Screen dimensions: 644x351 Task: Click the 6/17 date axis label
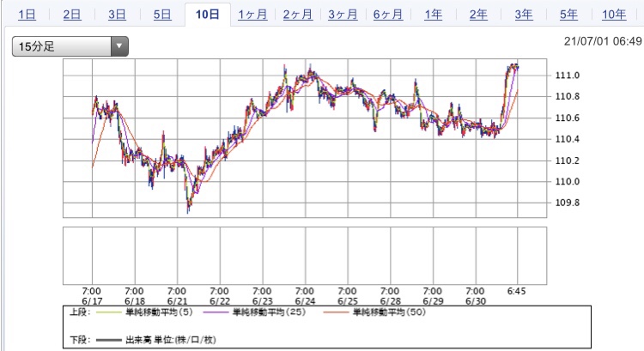(92, 301)
